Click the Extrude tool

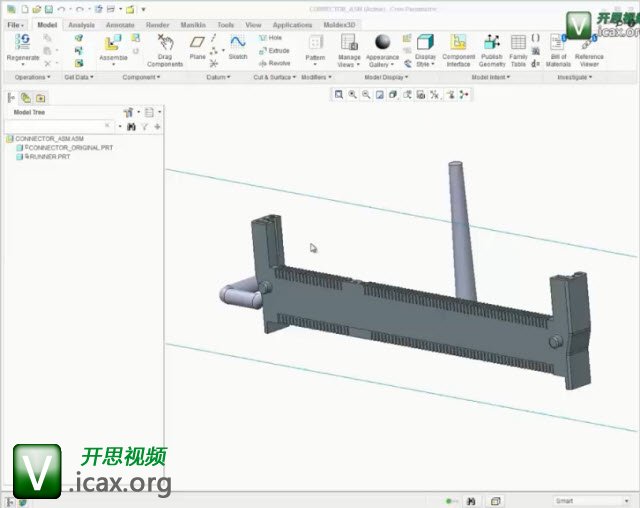(274, 51)
